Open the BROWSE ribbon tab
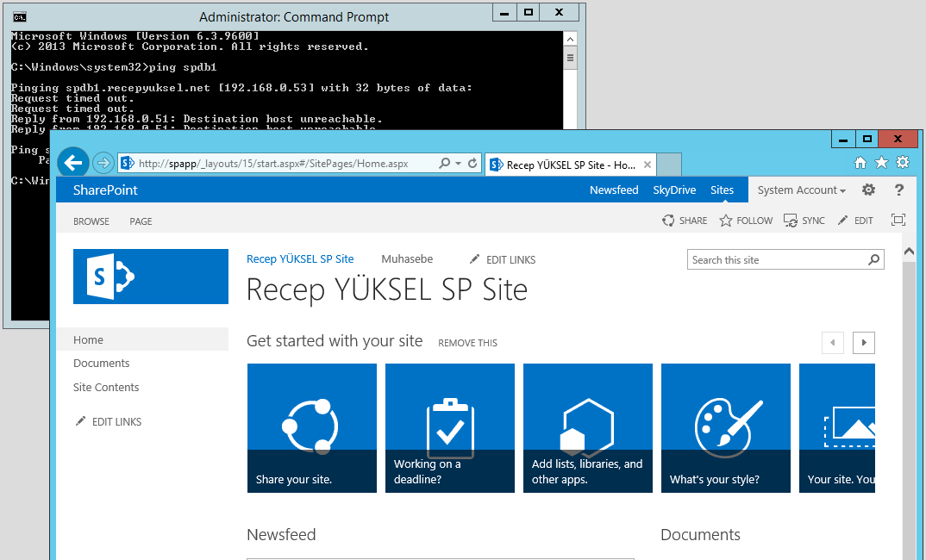Image resolution: width=926 pixels, height=560 pixels. pyautogui.click(x=91, y=221)
